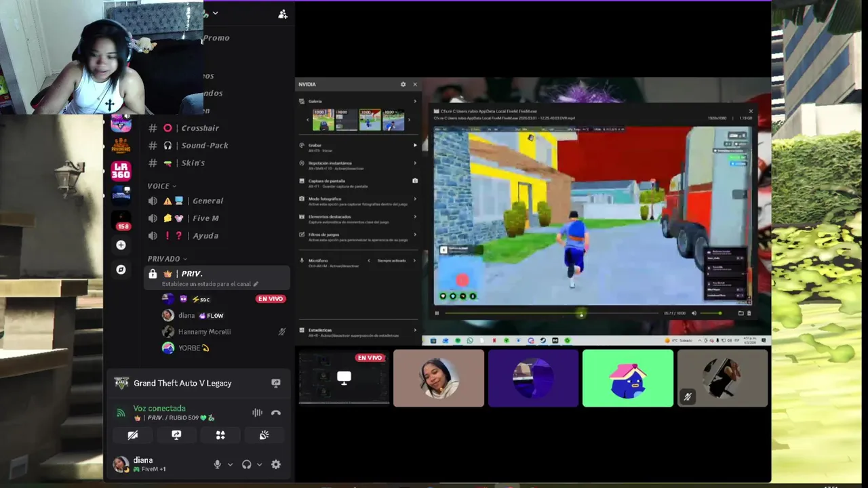Select the first gallery thumbnail
Viewport: 868px width, 488px height.
323,119
